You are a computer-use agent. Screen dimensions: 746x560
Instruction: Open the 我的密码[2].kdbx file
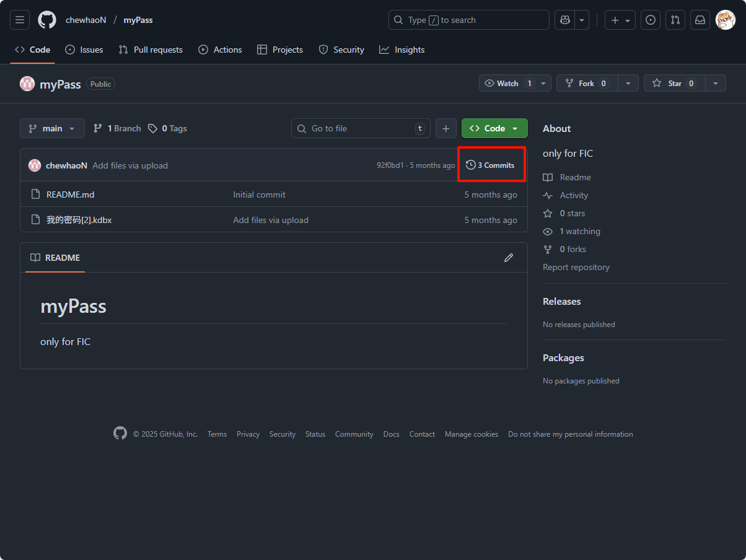tap(79, 220)
